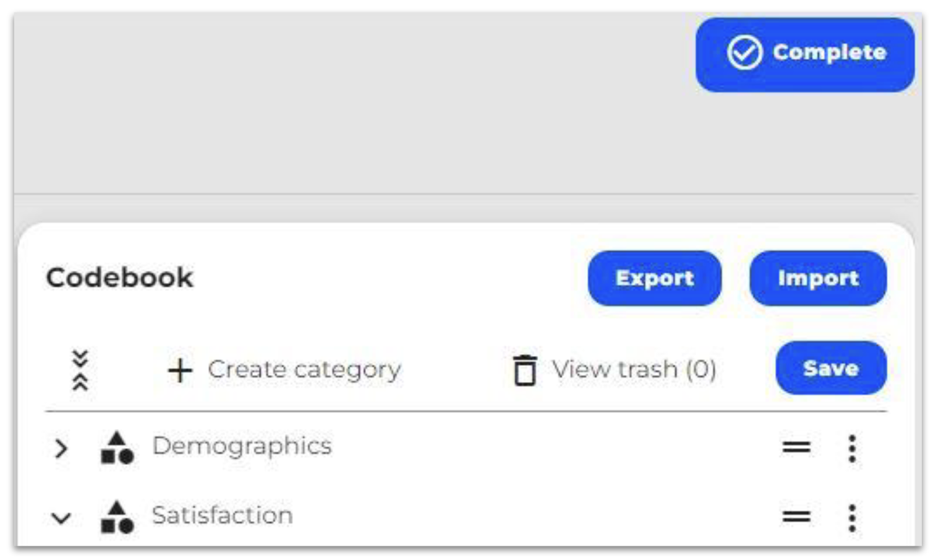The image size is (941, 560).
Task: Open View trash (0)
Action: (x=634, y=370)
